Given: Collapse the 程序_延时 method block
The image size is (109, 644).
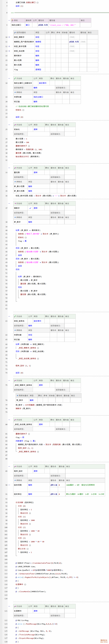Looking at the screenshot, I should (9, 466).
